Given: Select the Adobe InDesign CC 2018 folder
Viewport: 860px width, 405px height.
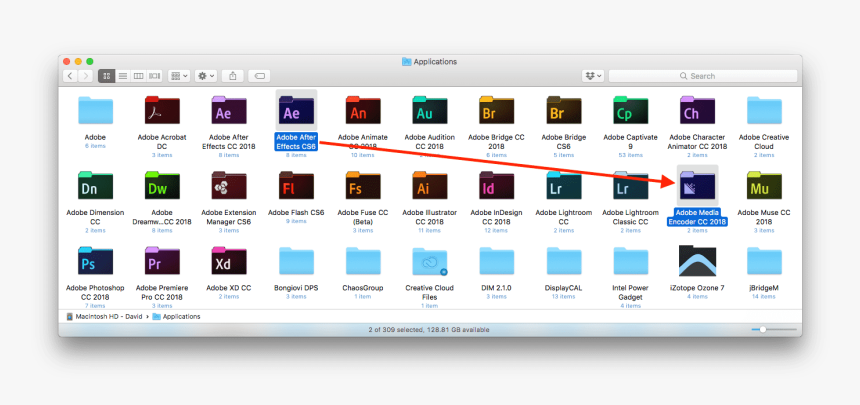Looking at the screenshot, I should (x=497, y=185).
